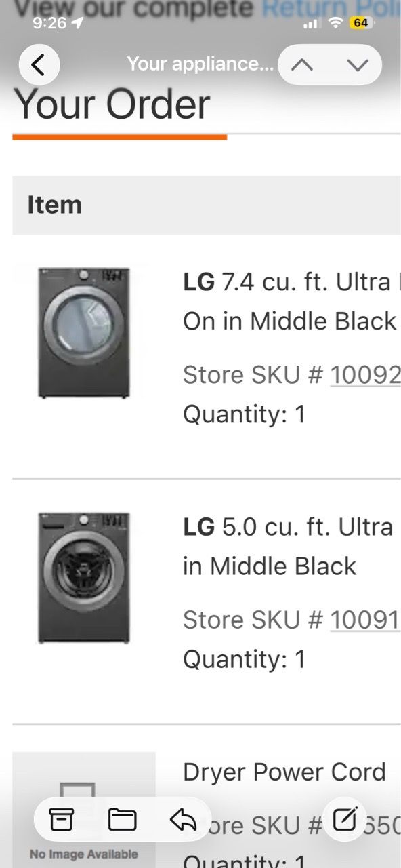Tap the Your Order heading
This screenshot has width=401, height=868.
tap(112, 104)
